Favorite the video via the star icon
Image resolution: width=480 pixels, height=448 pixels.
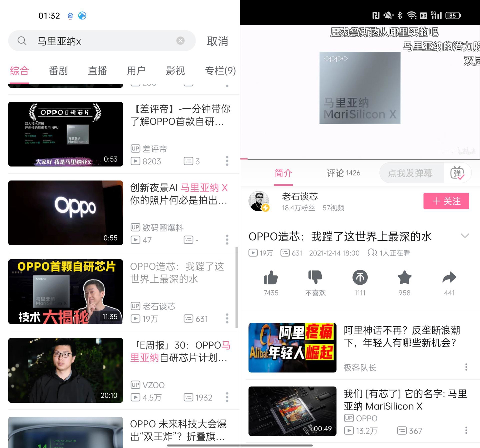point(404,278)
